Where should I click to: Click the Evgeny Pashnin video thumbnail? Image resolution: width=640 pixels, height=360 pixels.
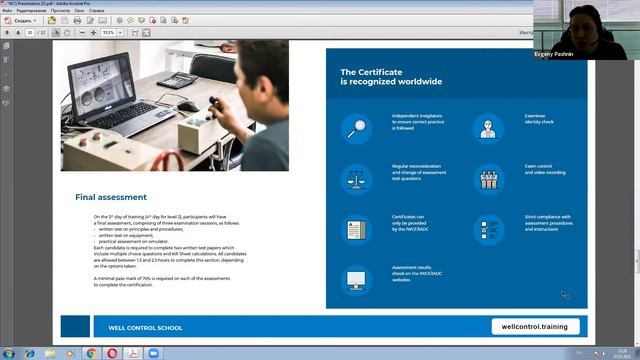tap(587, 30)
